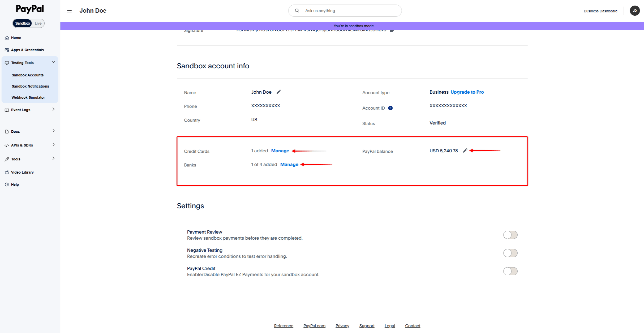Edit the account name with the pencil icon
644x333 pixels.
(x=279, y=92)
